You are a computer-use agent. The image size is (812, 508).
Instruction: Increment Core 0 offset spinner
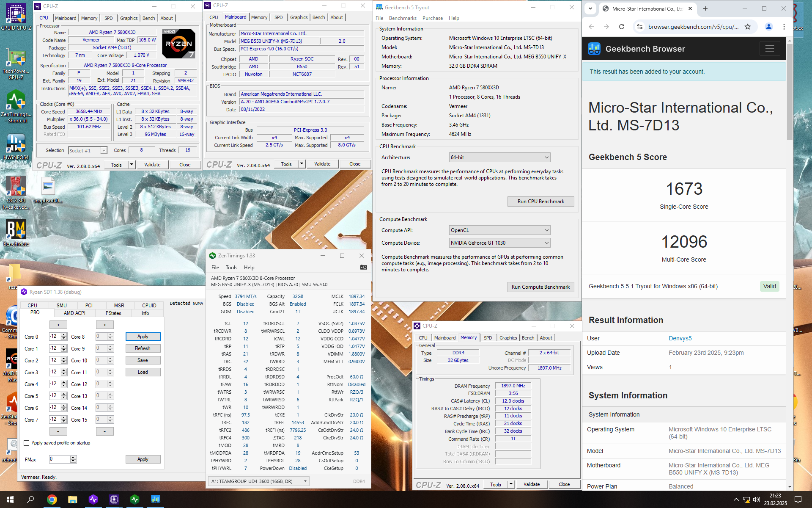pos(64,335)
